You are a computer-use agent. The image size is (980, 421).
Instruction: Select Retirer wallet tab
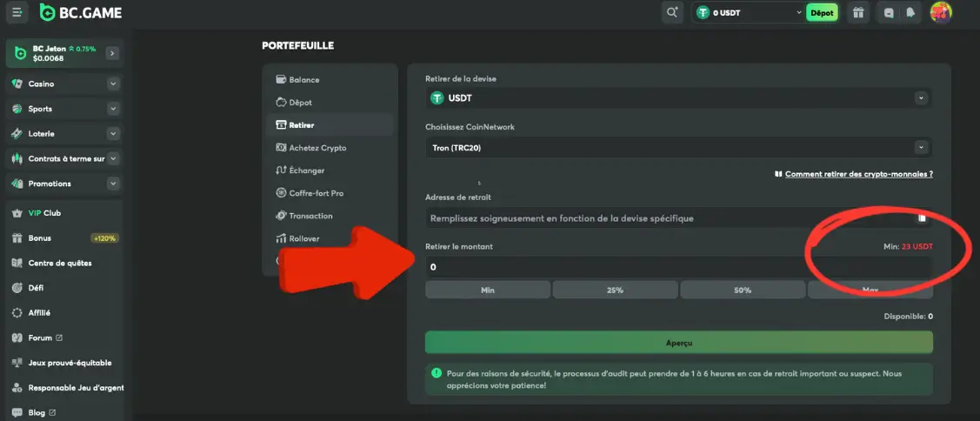point(330,125)
